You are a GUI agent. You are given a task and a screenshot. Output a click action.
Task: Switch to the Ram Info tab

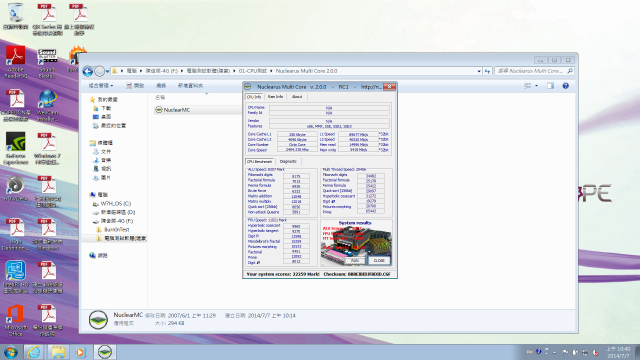coord(275,97)
